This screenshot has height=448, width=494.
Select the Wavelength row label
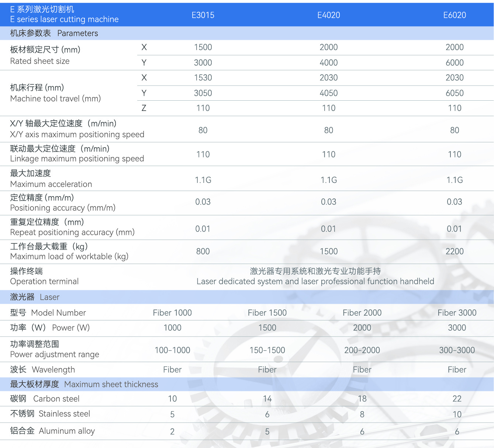click(x=53, y=369)
